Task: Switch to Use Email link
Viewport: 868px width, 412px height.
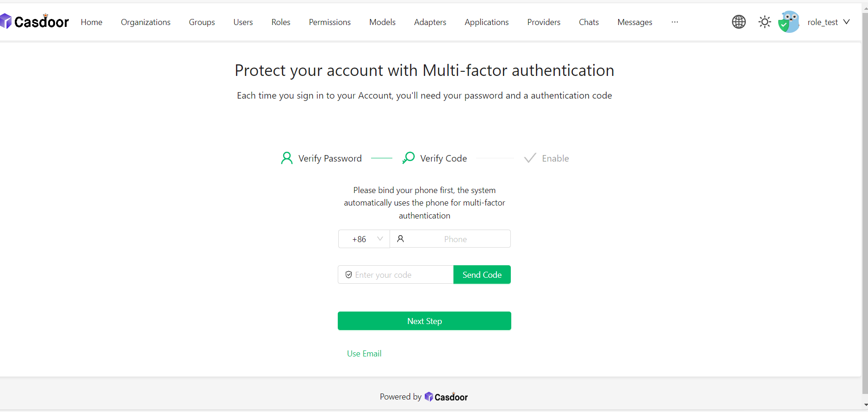Action: pos(364,354)
